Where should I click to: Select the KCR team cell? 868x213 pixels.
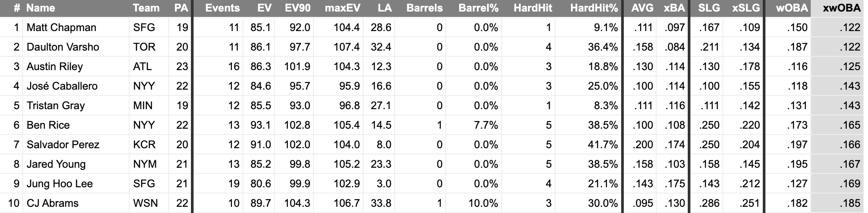click(x=144, y=145)
